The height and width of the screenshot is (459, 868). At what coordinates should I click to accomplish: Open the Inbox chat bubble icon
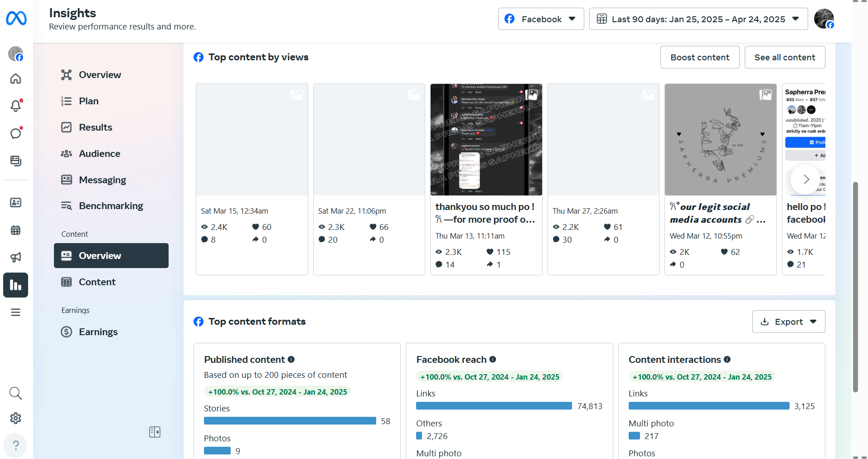[15, 133]
